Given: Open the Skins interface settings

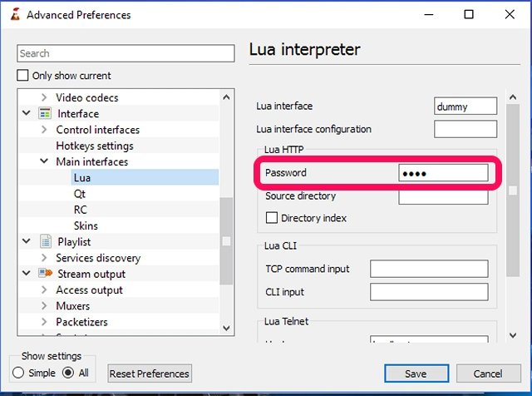Looking at the screenshot, I should (x=86, y=225).
